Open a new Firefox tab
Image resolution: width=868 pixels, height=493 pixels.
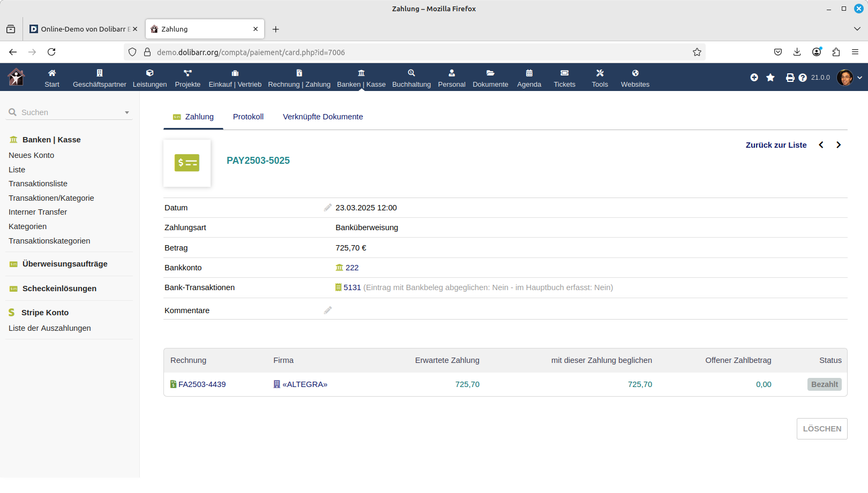275,29
